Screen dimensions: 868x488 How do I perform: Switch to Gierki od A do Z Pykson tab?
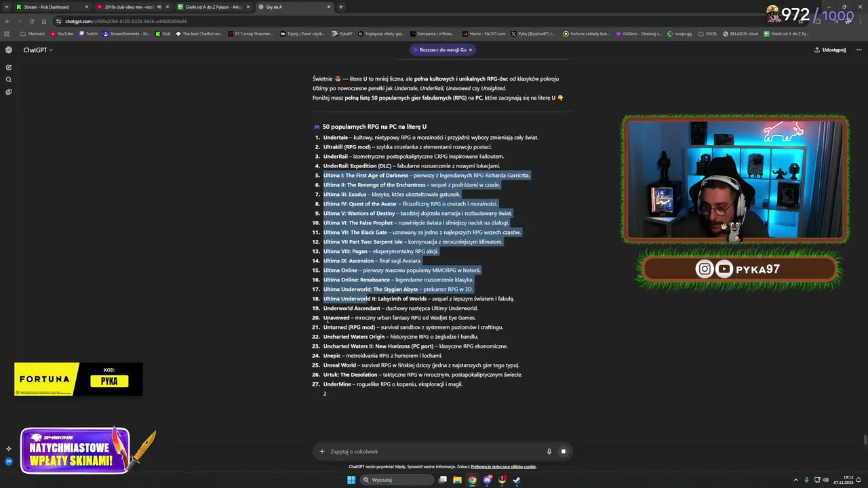click(214, 7)
